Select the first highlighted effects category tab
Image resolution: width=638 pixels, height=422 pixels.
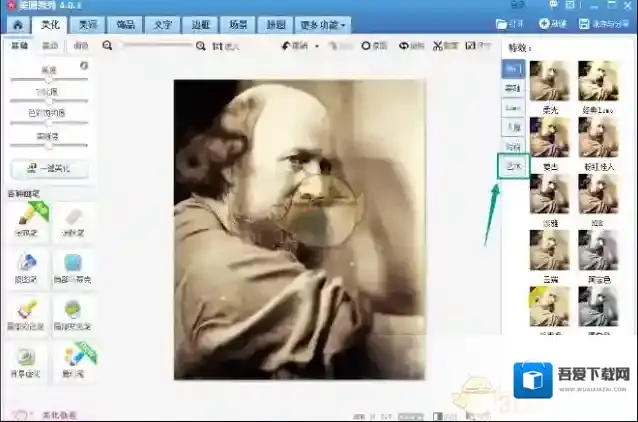pos(513,69)
